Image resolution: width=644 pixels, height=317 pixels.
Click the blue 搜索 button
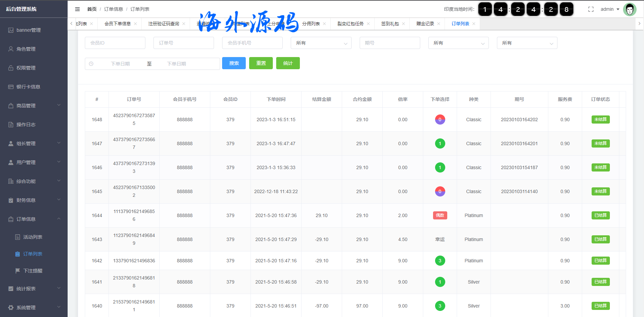[x=234, y=63]
